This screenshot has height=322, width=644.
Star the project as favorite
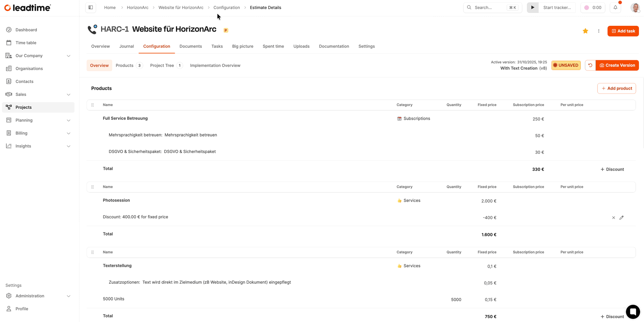(585, 31)
